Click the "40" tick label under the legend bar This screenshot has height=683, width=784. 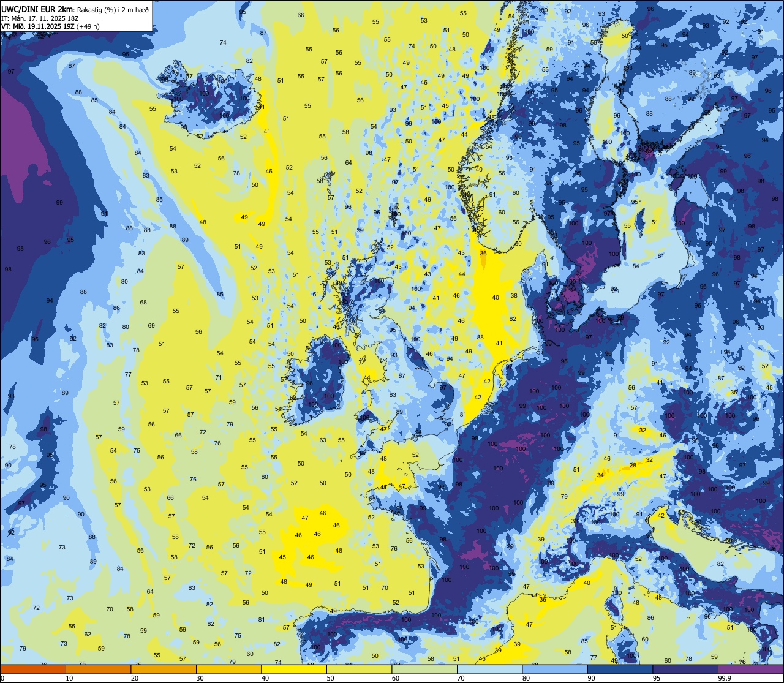coord(265,678)
